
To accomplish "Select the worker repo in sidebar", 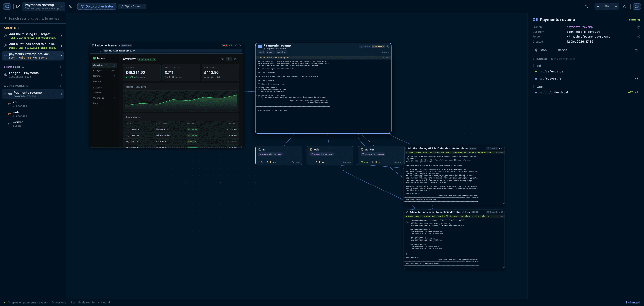I will click(x=33, y=124).
